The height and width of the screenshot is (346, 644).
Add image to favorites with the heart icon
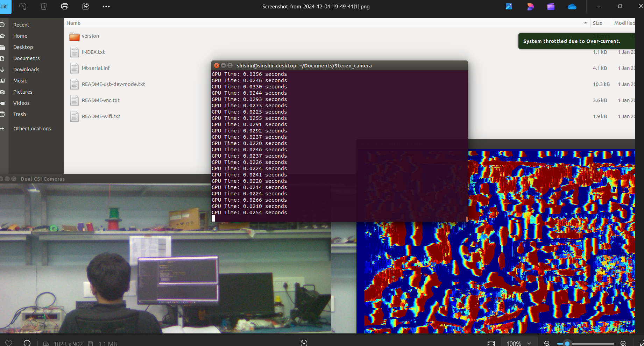pyautogui.click(x=9, y=343)
